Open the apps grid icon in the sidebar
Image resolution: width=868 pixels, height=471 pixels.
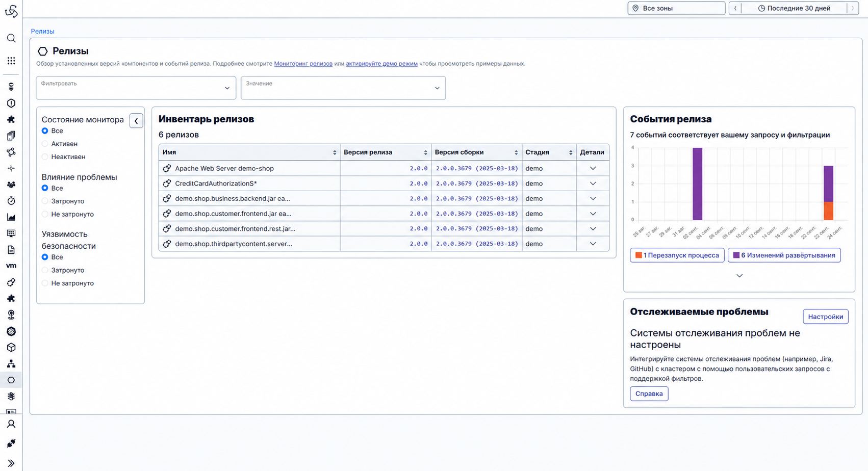(x=11, y=61)
